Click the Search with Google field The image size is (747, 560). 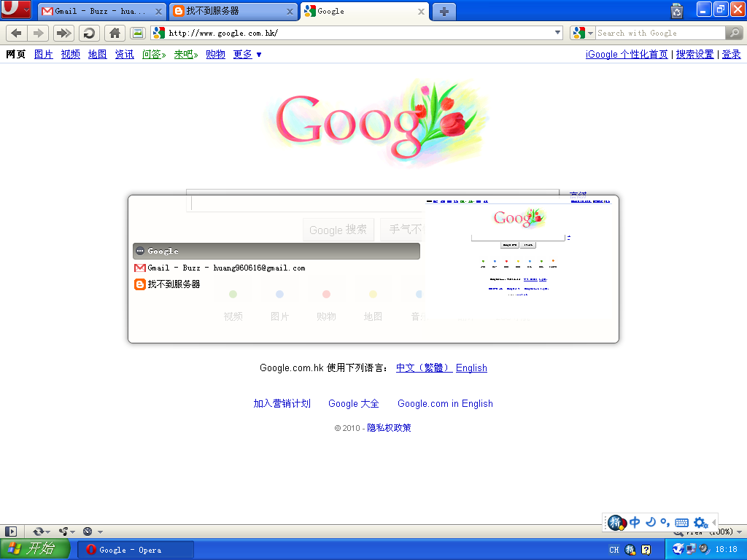pyautogui.click(x=659, y=33)
